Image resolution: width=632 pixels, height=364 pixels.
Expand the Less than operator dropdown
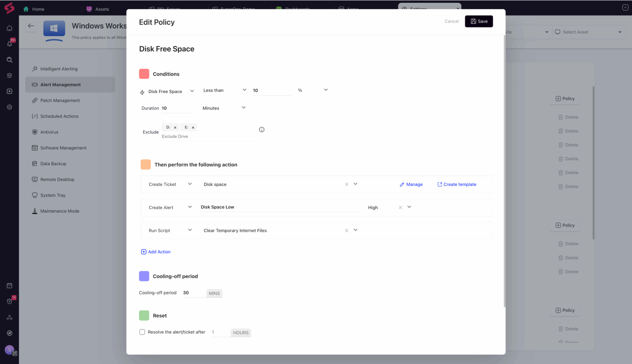tap(244, 90)
